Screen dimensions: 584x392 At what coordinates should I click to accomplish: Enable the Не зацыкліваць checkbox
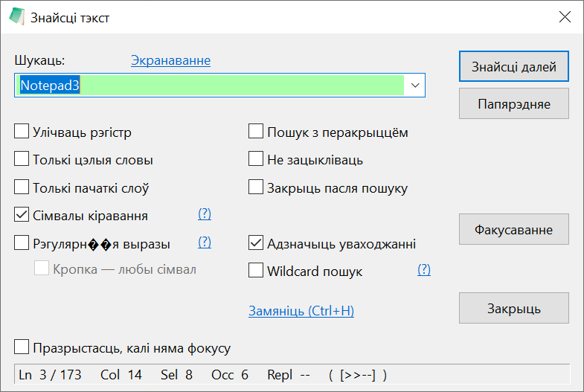pyautogui.click(x=256, y=159)
